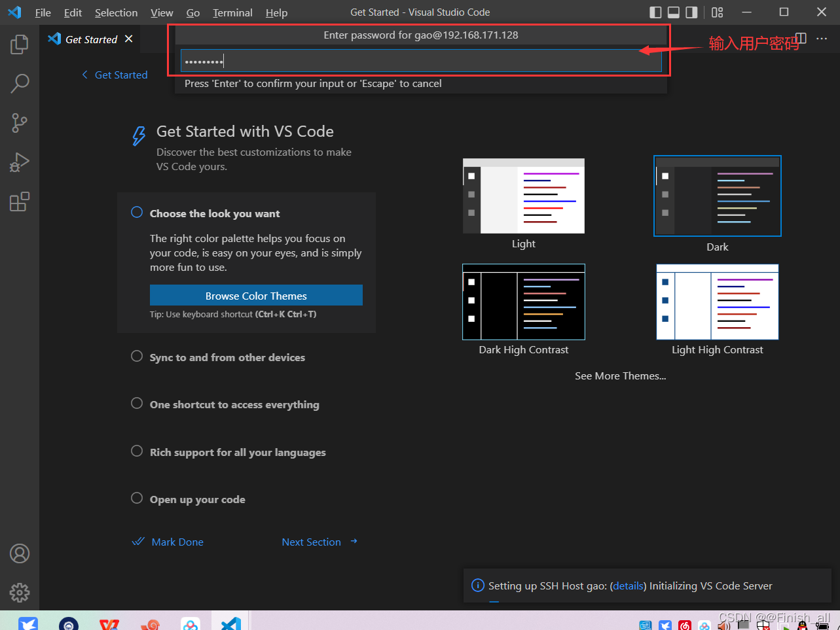Click the editor More Actions ellipsis
840x630 pixels.
822,39
